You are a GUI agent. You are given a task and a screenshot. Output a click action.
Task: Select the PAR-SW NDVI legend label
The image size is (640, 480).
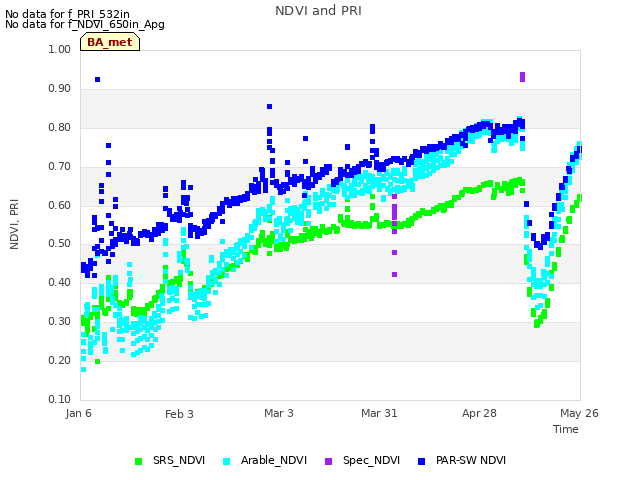tap(471, 460)
